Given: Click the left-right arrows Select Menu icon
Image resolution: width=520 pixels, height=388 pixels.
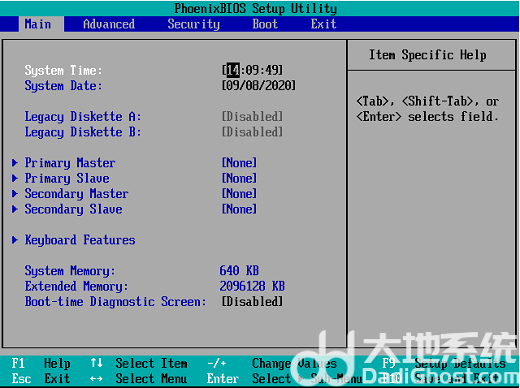Looking at the screenshot, I should 96,379.
